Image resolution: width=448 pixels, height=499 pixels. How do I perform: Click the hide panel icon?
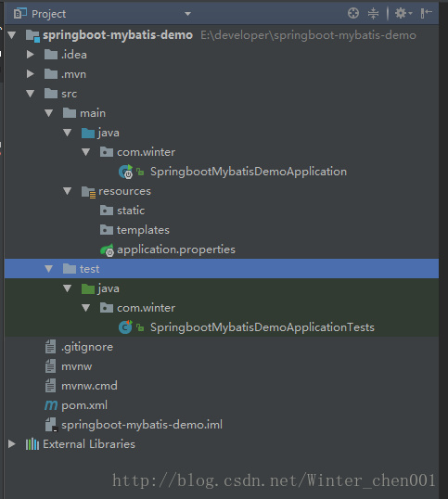pyautogui.click(x=427, y=13)
